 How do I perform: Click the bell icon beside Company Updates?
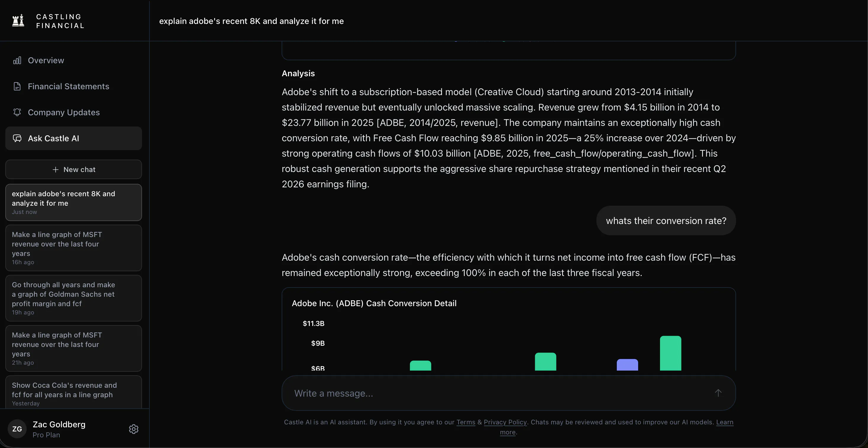click(17, 112)
